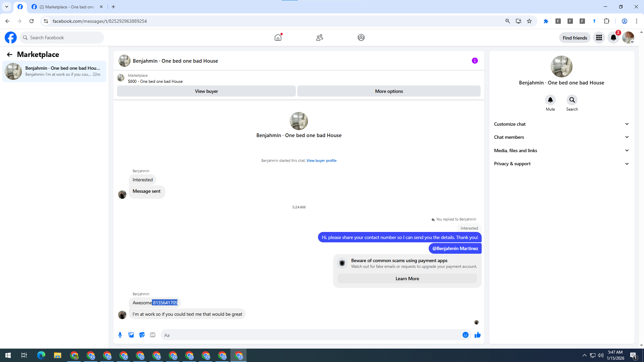
Task: Open Facebook notifications bell
Action: 613,38
